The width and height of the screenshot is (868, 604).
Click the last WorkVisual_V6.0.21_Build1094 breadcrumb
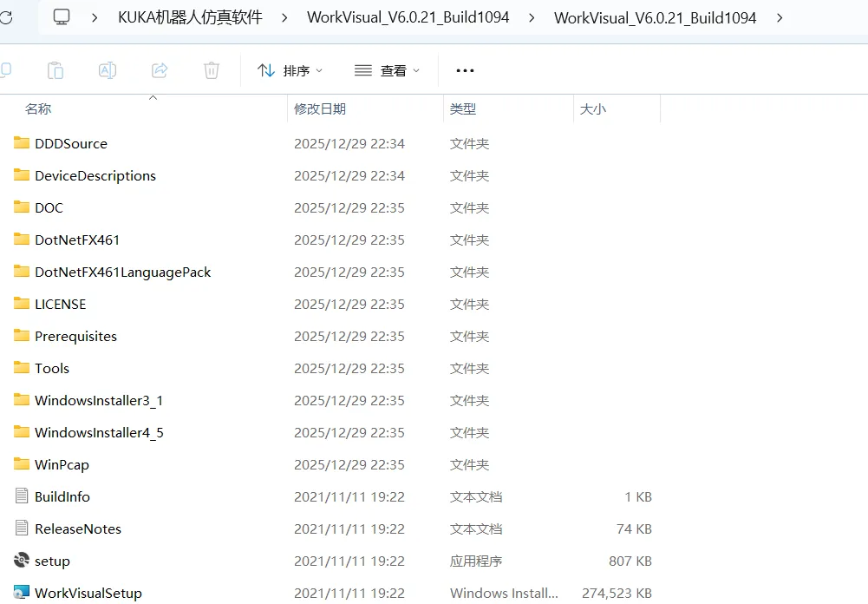click(655, 17)
